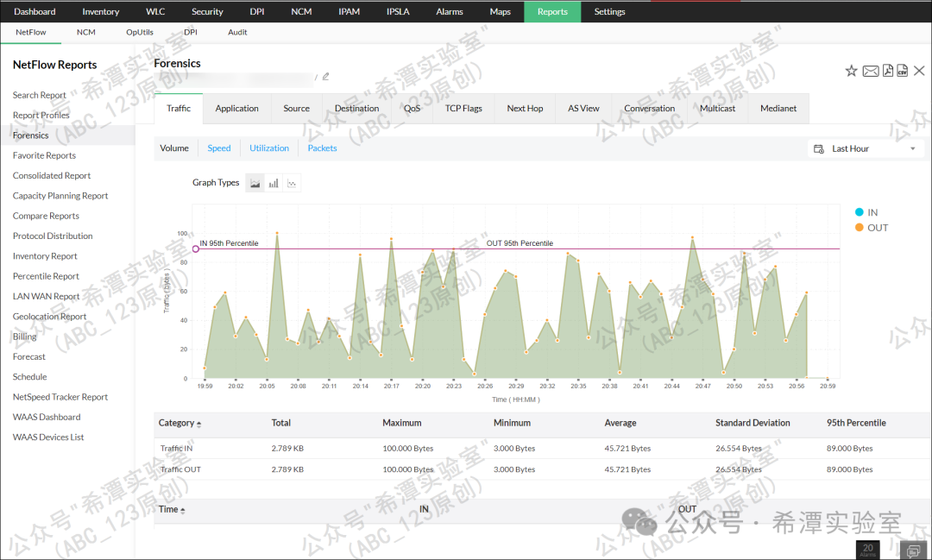Close the Forensics report with X icon
This screenshot has width=932, height=560.
pos(919,71)
